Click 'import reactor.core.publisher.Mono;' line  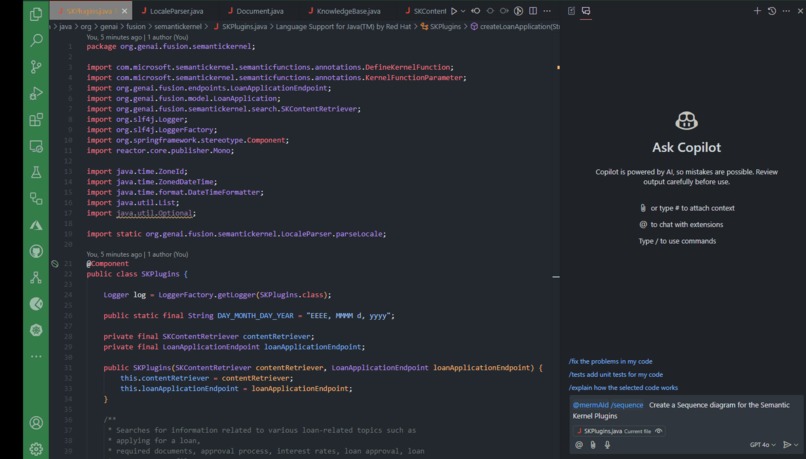point(160,151)
